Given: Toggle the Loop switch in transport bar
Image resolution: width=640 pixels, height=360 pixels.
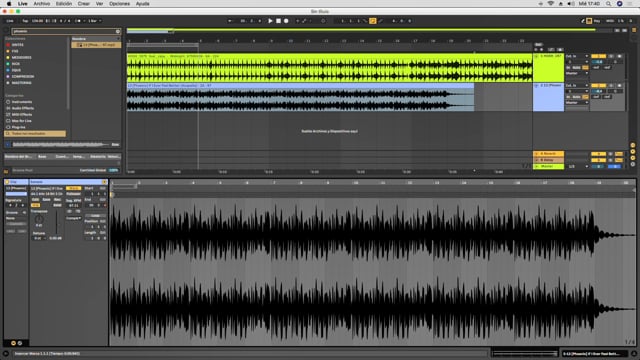Looking at the screenshot, I should click(x=373, y=21).
